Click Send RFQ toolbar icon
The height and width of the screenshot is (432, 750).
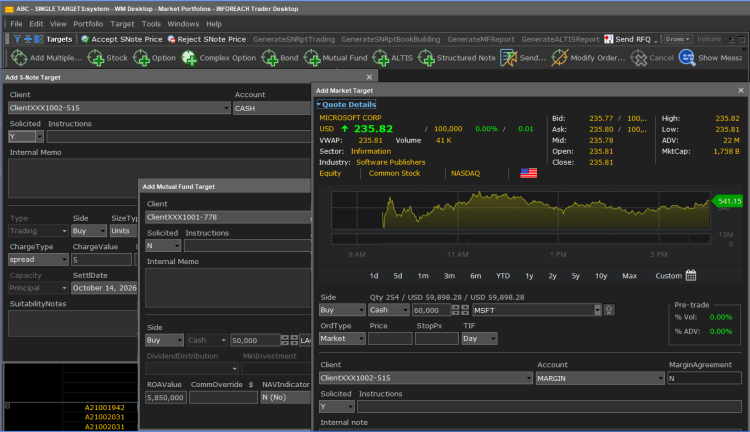click(608, 39)
